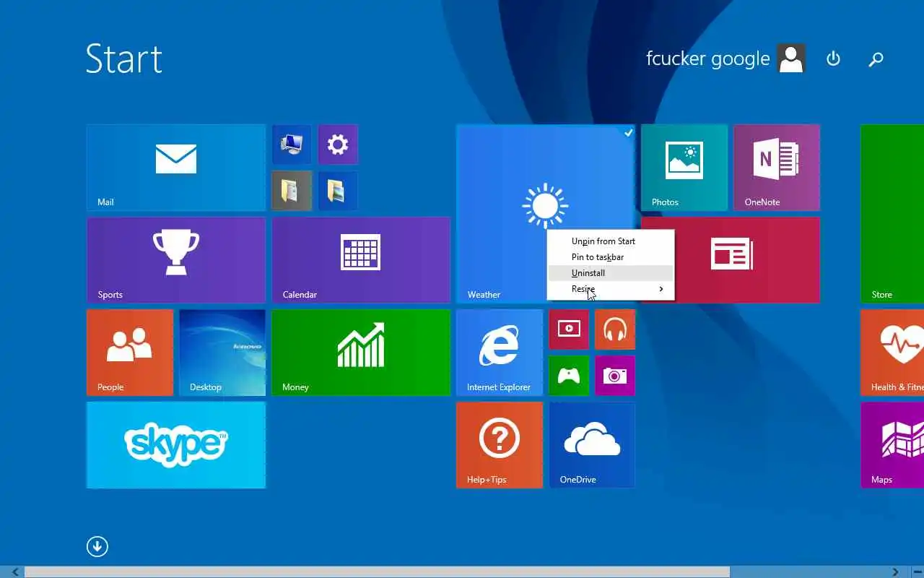Open the Xbox Games controller tile

pos(569,376)
